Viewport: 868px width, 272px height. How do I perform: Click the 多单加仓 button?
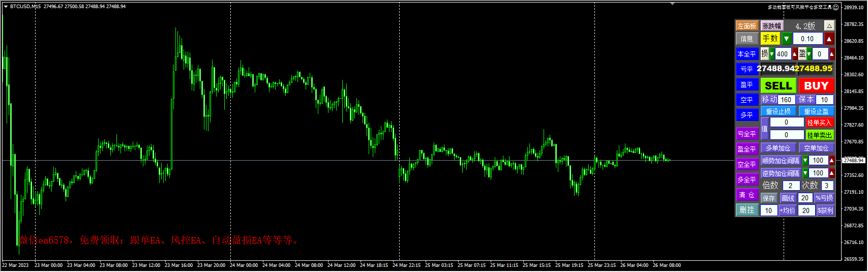coord(779,148)
